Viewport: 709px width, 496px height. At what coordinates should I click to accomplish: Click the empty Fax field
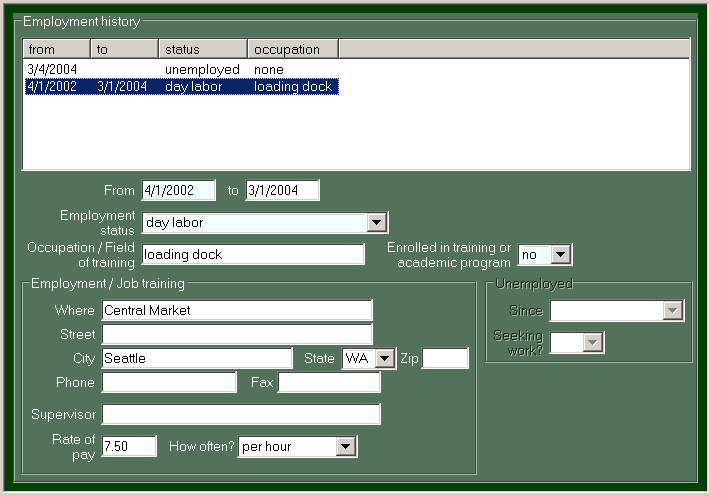point(329,383)
